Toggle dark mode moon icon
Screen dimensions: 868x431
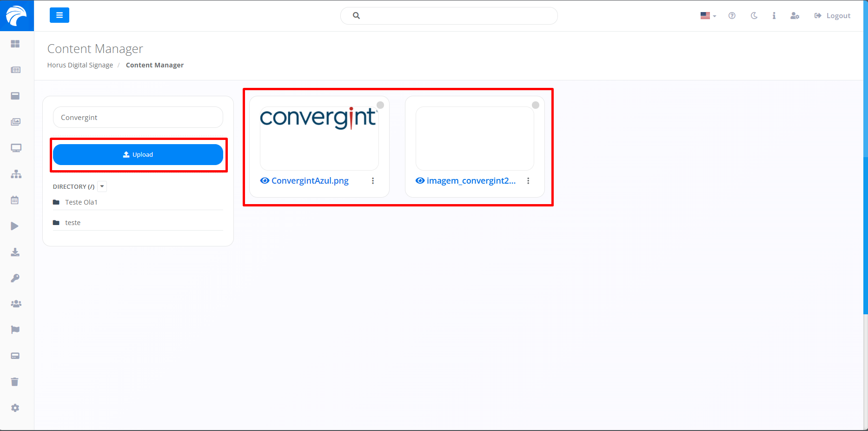tap(754, 16)
